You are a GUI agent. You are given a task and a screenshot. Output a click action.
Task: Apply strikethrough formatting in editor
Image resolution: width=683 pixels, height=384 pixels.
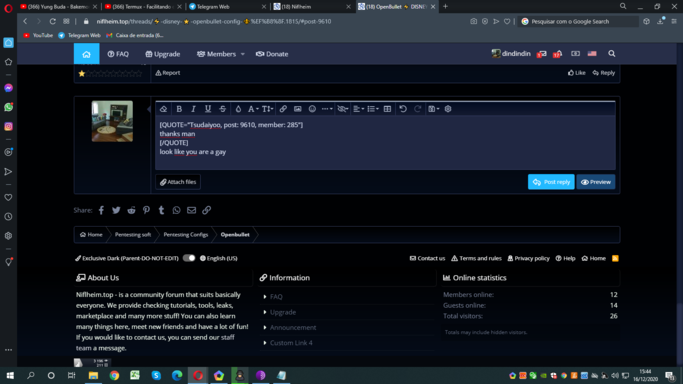click(x=223, y=109)
